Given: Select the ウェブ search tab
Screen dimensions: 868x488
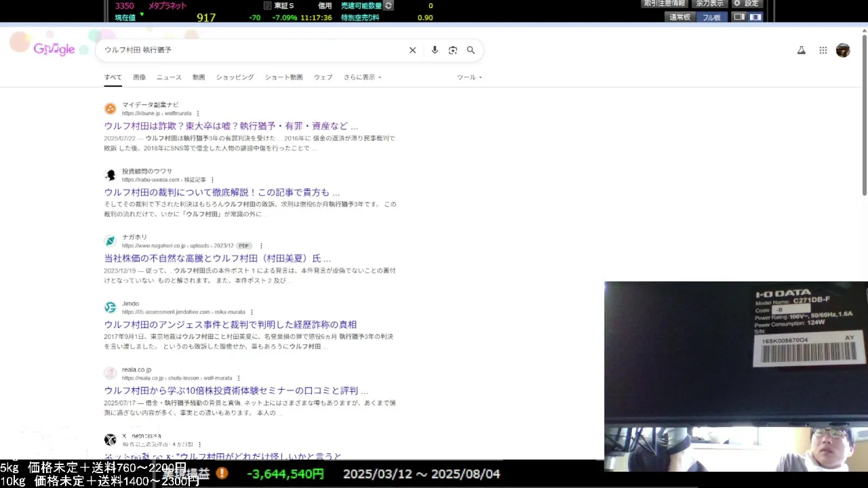Looking at the screenshot, I should [323, 77].
